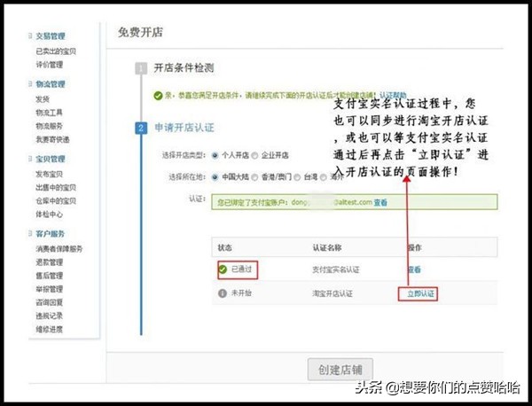The image size is (532, 406).
Task: Click green check icon in congratulations message
Action: point(158,96)
